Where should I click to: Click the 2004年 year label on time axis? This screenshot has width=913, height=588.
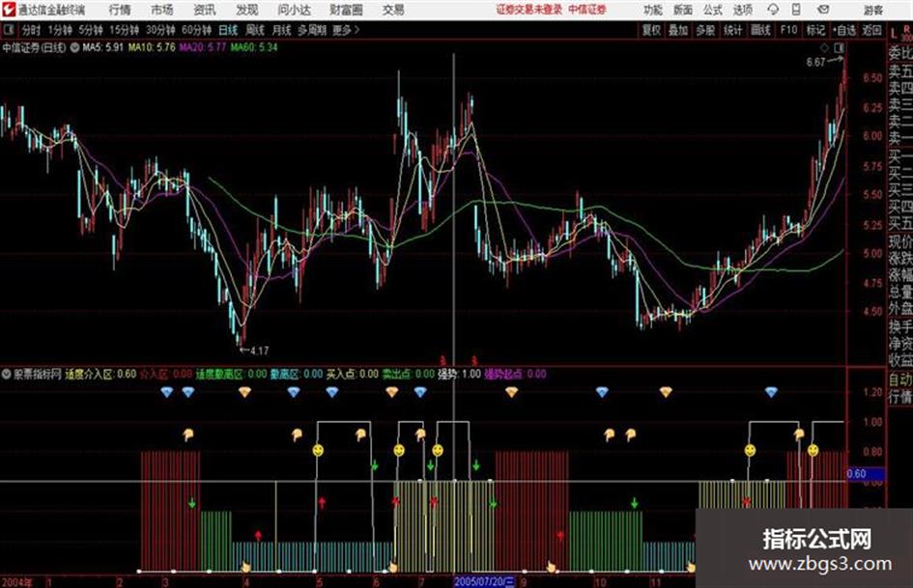pos(17,582)
